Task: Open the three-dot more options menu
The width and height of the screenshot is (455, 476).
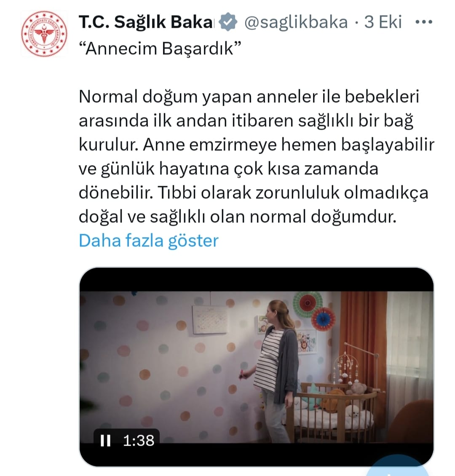Action: tap(423, 22)
